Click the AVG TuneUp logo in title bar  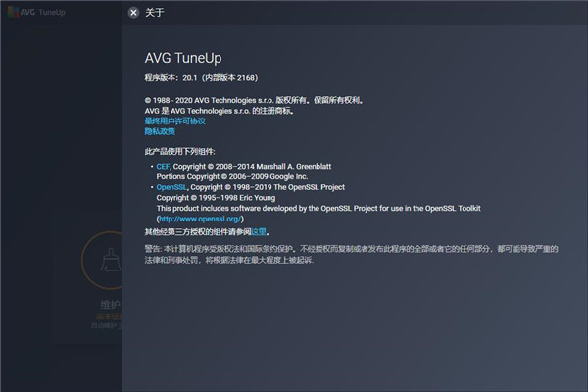pos(37,12)
